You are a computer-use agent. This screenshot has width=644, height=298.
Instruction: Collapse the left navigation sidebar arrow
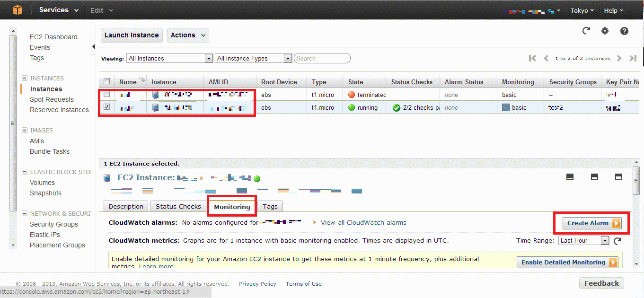(x=94, y=46)
